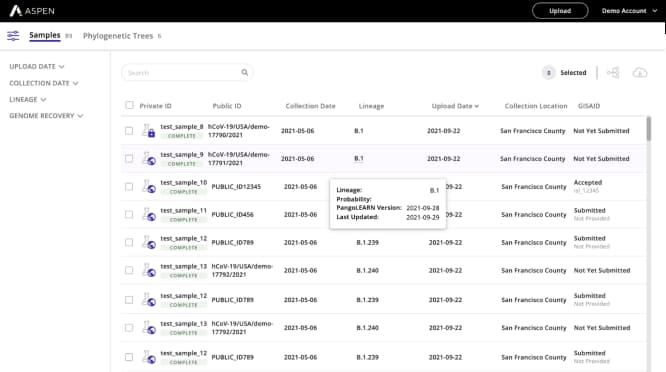Sort by Collection Location column header

point(536,106)
